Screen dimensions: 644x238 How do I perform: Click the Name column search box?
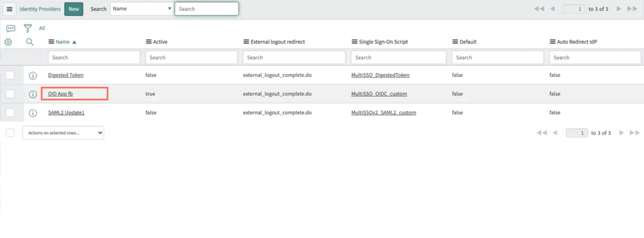[94, 57]
